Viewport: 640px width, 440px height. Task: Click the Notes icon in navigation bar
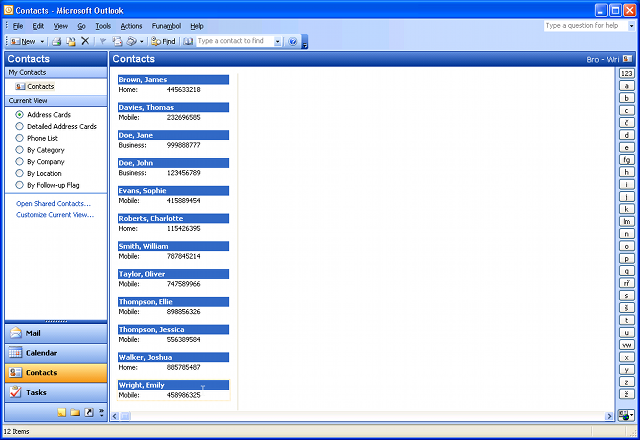click(61, 413)
